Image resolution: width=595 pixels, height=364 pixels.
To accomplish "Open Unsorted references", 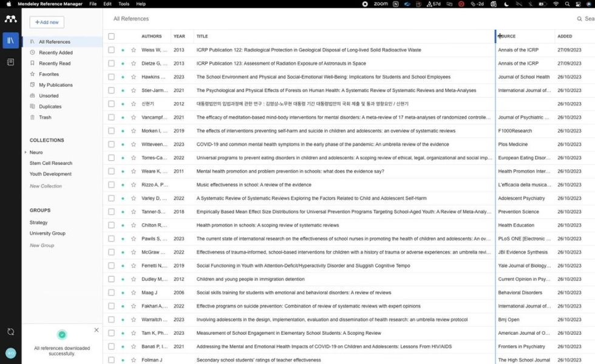I will pos(49,96).
